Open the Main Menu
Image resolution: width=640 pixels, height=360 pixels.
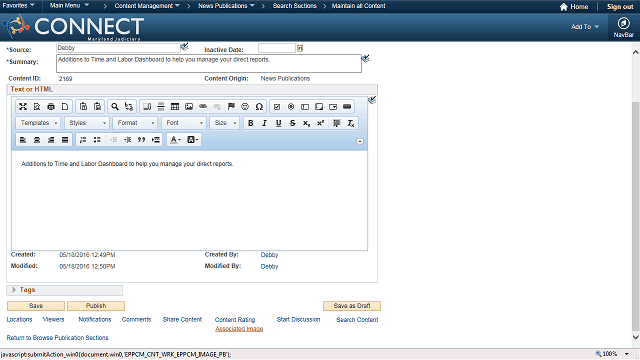click(69, 6)
